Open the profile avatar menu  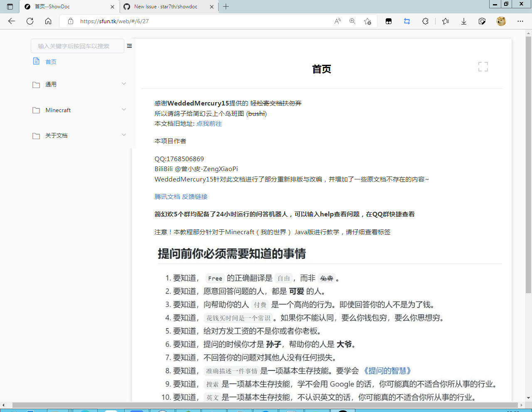click(x=501, y=21)
